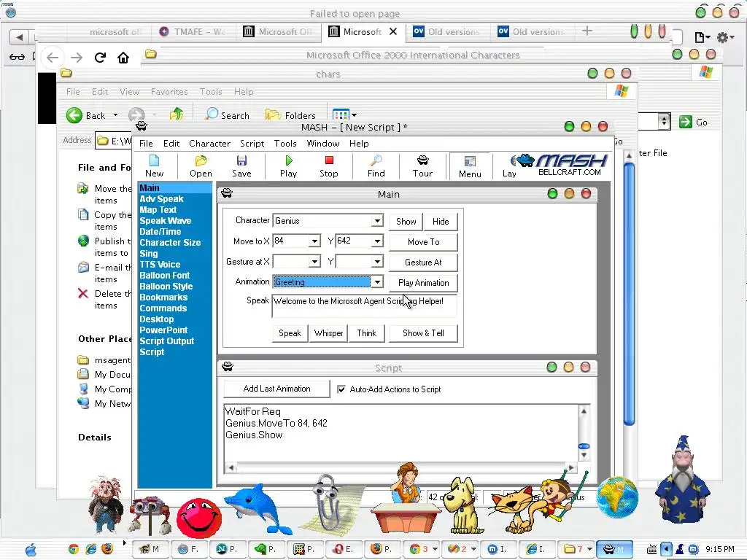
Task: Click the Move To button
Action: pos(424,242)
